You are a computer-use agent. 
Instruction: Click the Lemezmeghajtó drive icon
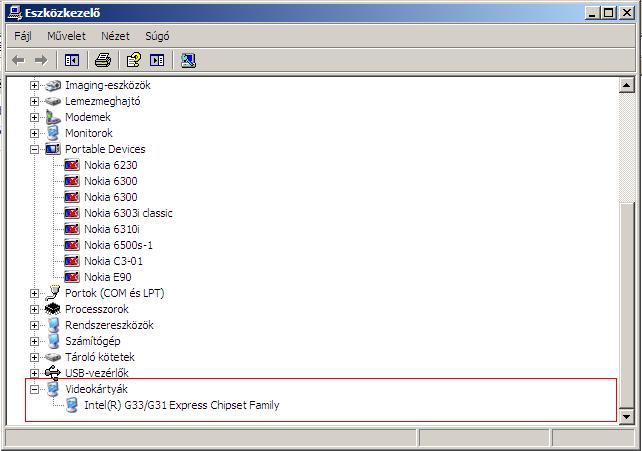click(53, 101)
